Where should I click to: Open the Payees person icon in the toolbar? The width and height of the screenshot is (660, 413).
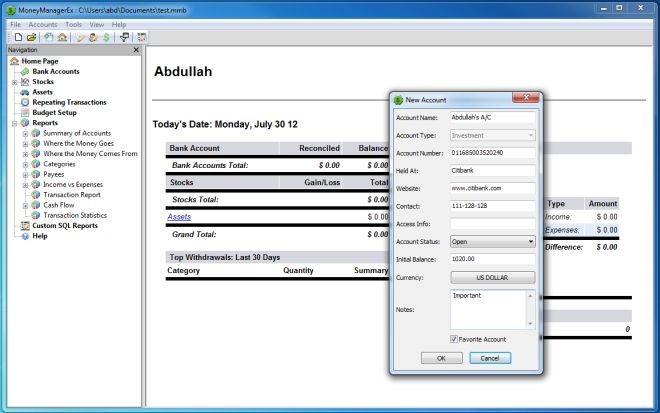click(x=93, y=37)
